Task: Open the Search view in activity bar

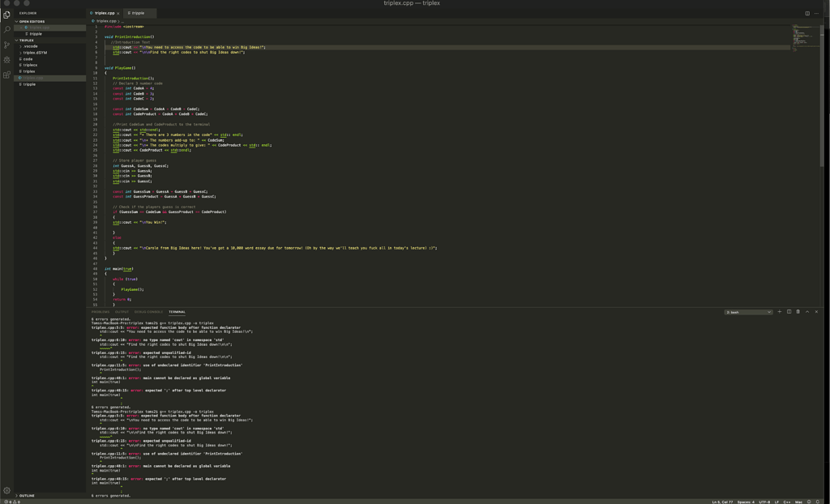Action: pyautogui.click(x=6, y=30)
